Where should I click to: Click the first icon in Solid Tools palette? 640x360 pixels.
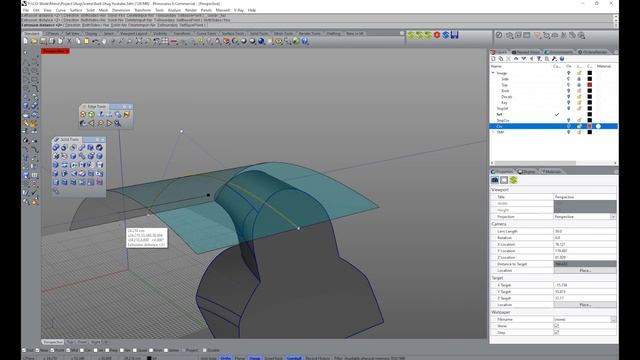pyautogui.click(x=56, y=147)
